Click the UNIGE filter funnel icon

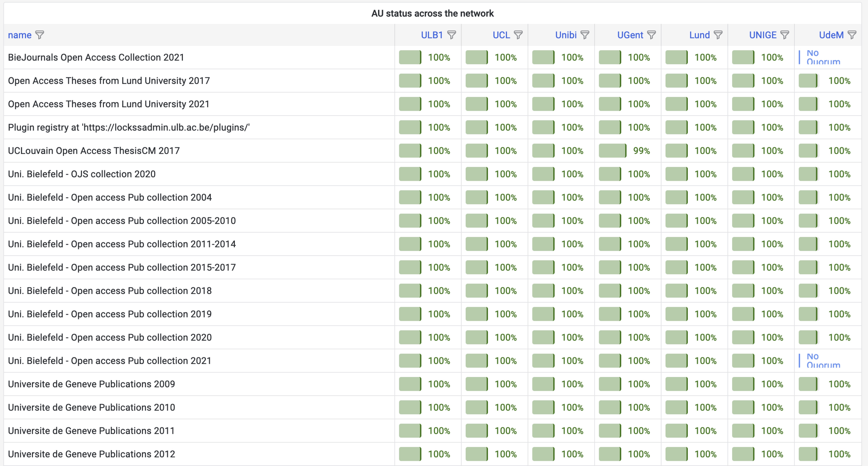click(x=785, y=35)
